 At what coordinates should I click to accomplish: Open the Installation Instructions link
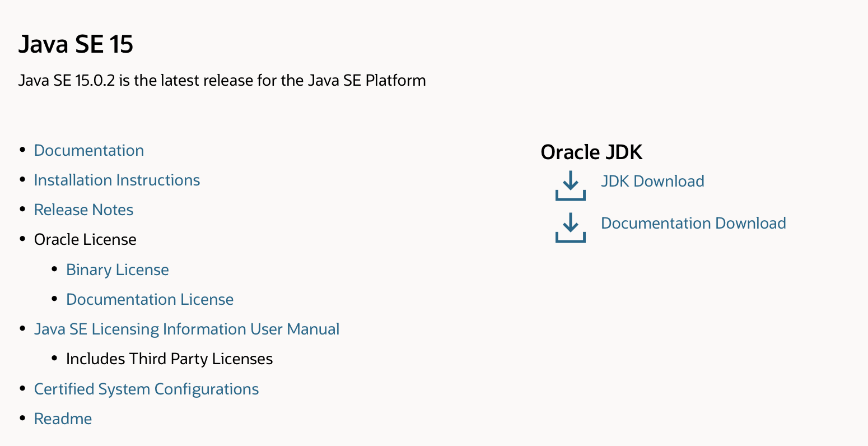tap(117, 180)
